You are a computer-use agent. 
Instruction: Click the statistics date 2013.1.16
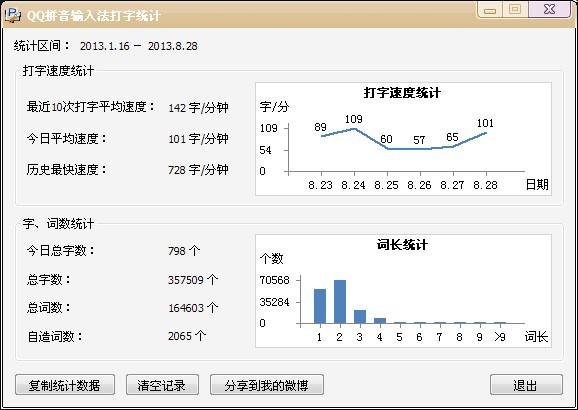click(x=105, y=46)
